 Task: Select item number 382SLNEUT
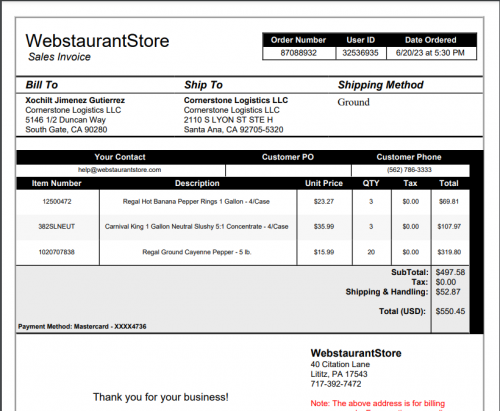click(57, 227)
